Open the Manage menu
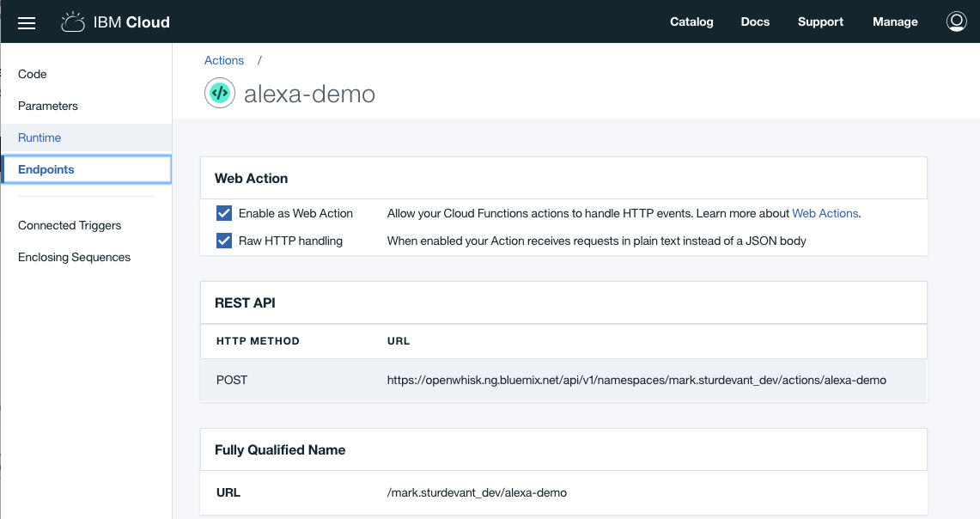 (x=895, y=21)
